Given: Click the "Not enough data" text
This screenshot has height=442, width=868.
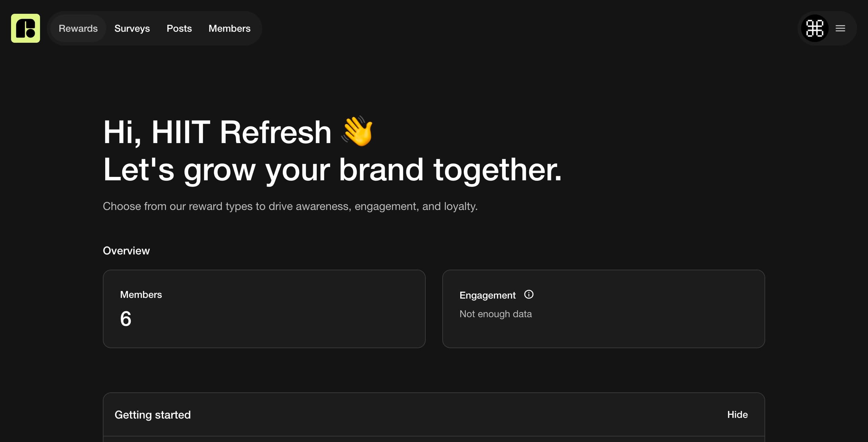Looking at the screenshot, I should click(x=495, y=314).
